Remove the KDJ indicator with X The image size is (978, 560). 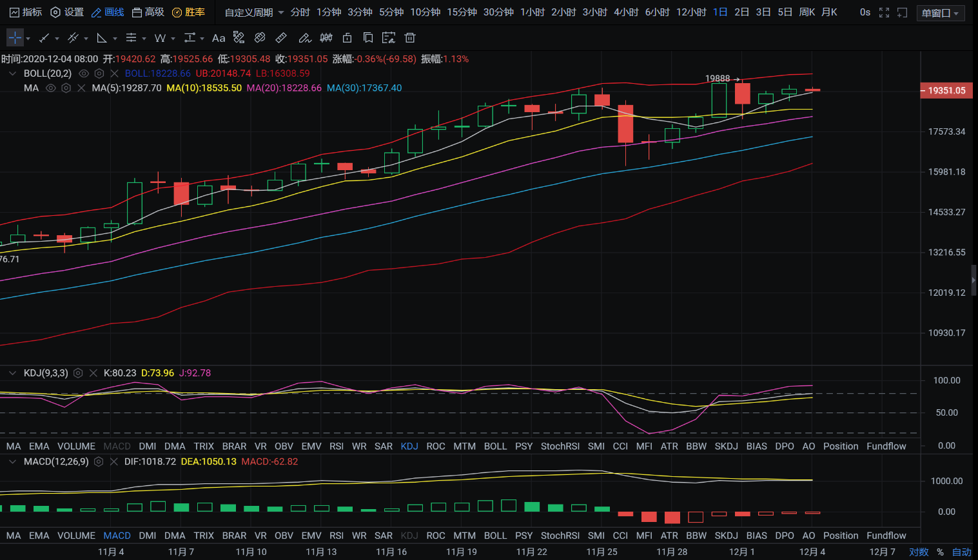[93, 373]
